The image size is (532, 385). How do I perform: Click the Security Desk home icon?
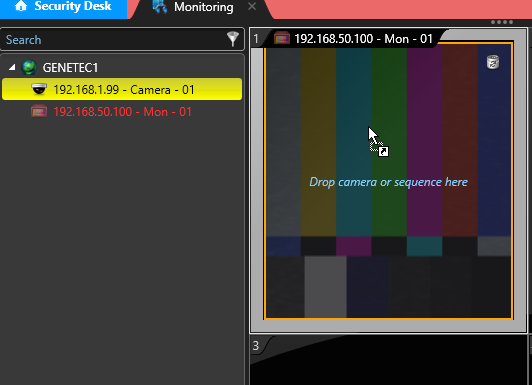[x=21, y=6]
